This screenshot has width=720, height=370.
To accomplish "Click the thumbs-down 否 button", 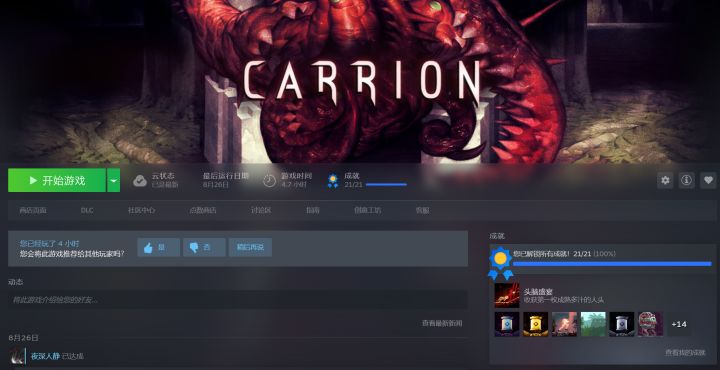I will (204, 247).
